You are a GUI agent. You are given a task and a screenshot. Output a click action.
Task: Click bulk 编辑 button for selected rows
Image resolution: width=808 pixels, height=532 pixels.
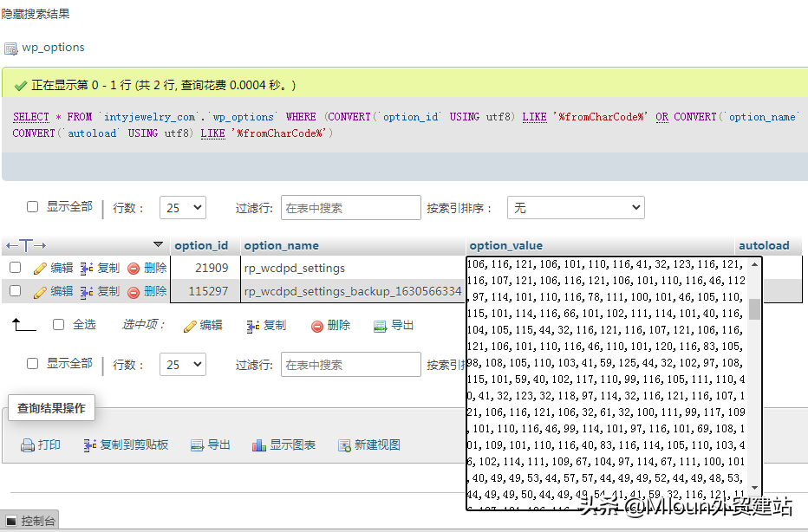pos(212,325)
